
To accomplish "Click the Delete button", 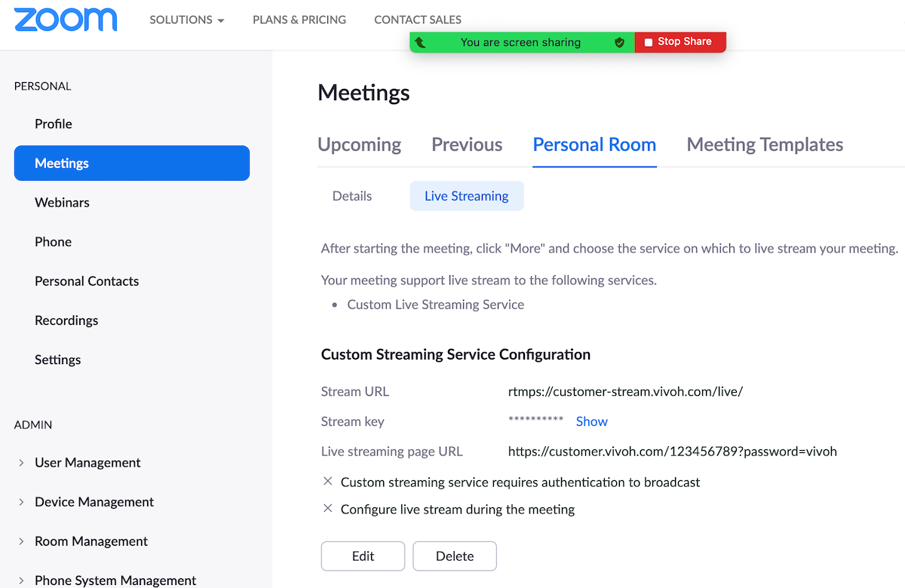I will [455, 556].
